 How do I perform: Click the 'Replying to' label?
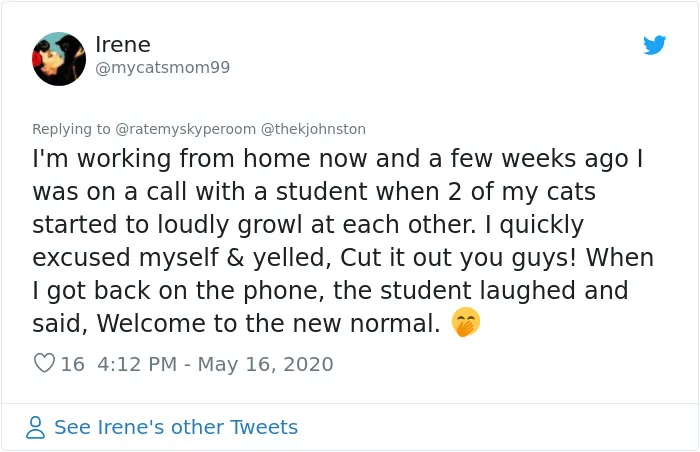click(71, 129)
